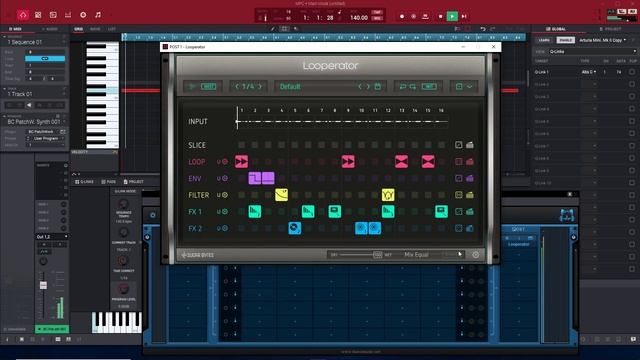
Task: Toggle the last teal FX 1 step at column 16
Action: (441, 211)
